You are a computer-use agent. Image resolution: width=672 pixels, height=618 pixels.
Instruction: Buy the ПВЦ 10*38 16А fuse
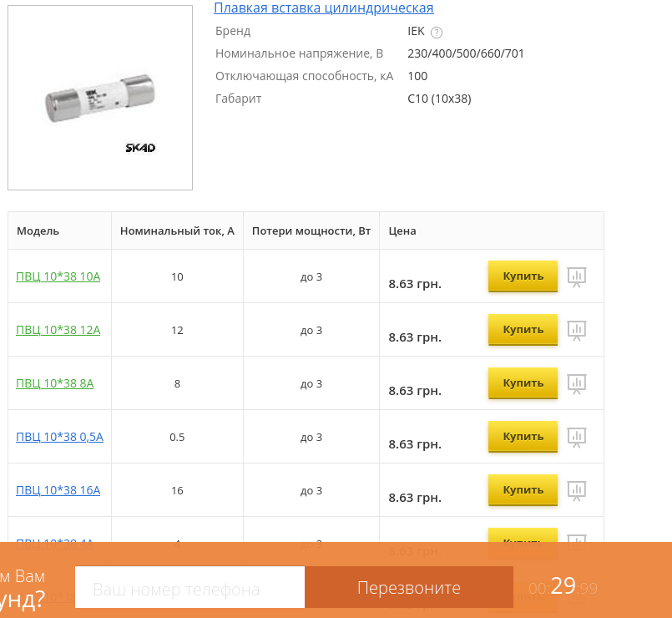[523, 489]
